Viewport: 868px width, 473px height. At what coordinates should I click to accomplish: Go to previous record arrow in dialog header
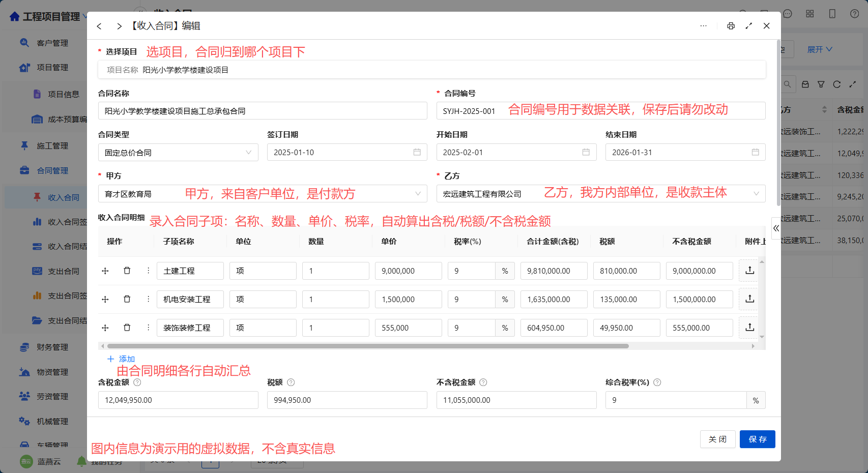[99, 26]
